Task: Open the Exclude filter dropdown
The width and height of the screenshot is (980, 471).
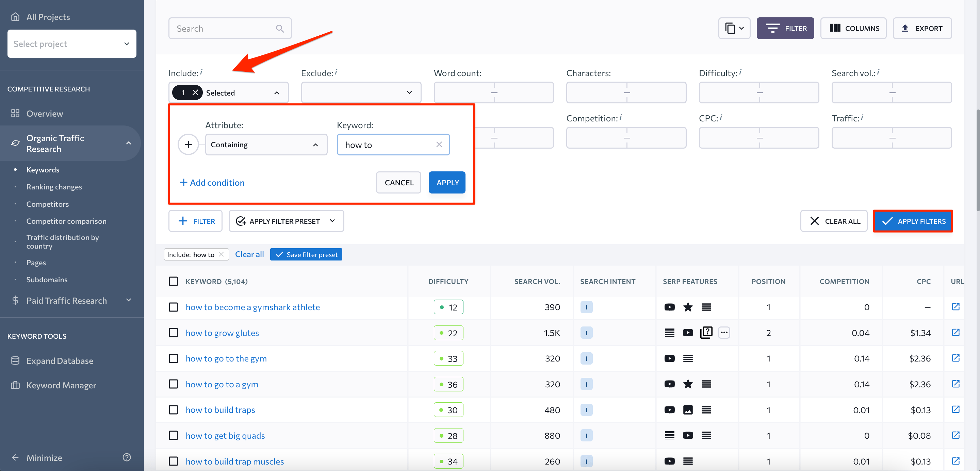Action: click(360, 92)
